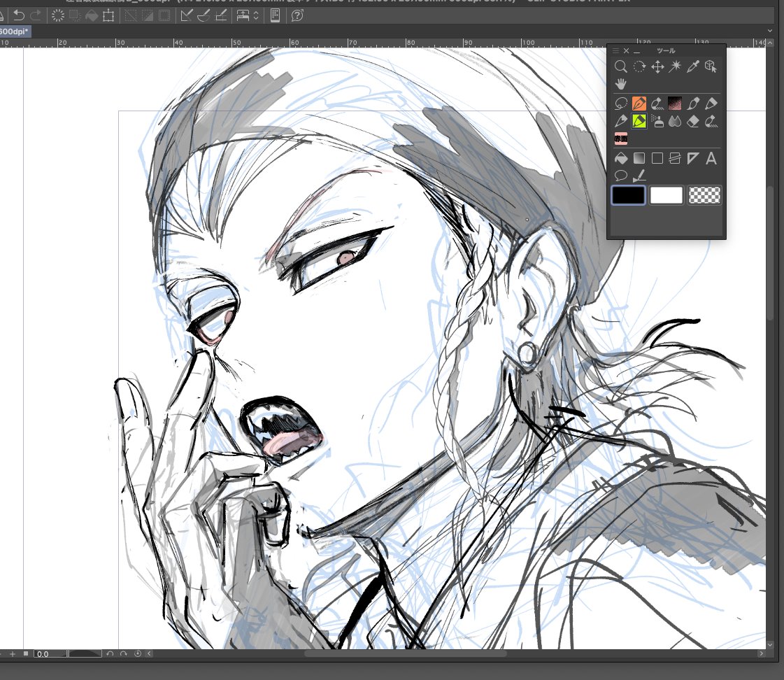Select the Eraser tool
The height and width of the screenshot is (680, 784).
click(x=693, y=121)
